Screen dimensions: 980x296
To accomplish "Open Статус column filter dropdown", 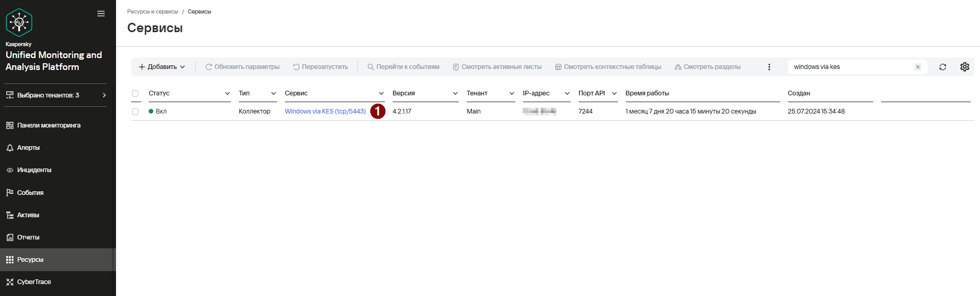I will click(227, 93).
